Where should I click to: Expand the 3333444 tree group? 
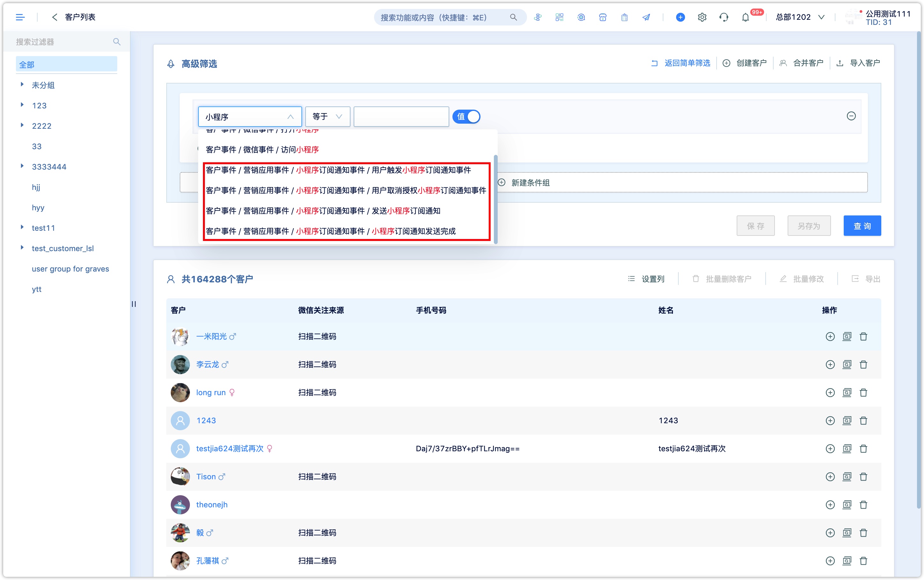[22, 166]
